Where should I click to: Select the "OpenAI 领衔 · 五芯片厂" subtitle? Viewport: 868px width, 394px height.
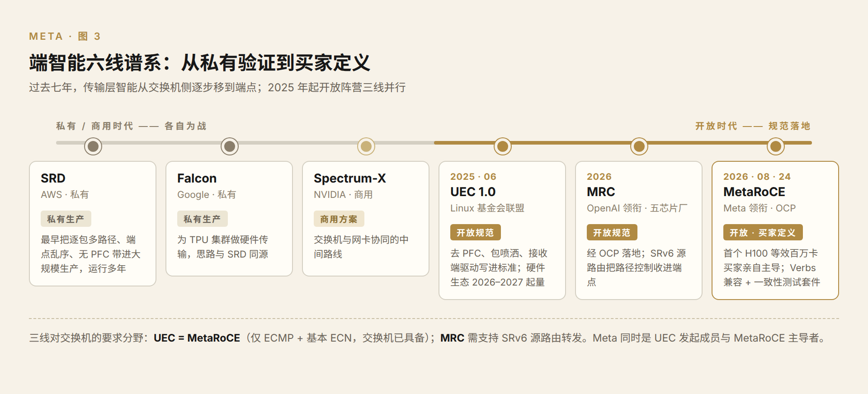click(x=637, y=208)
